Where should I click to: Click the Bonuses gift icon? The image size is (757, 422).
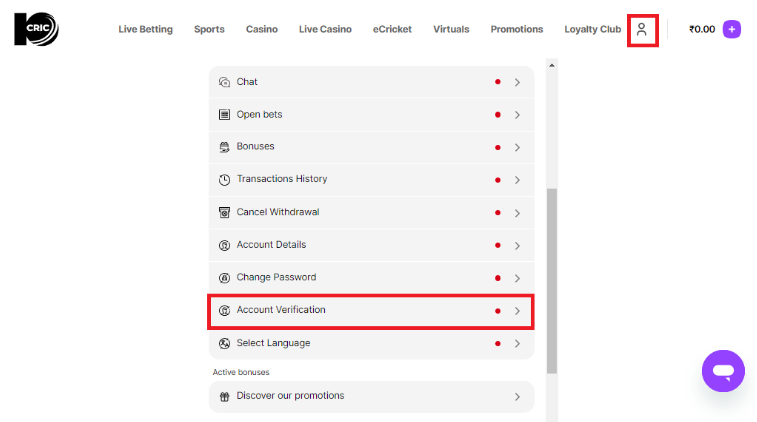pos(224,147)
